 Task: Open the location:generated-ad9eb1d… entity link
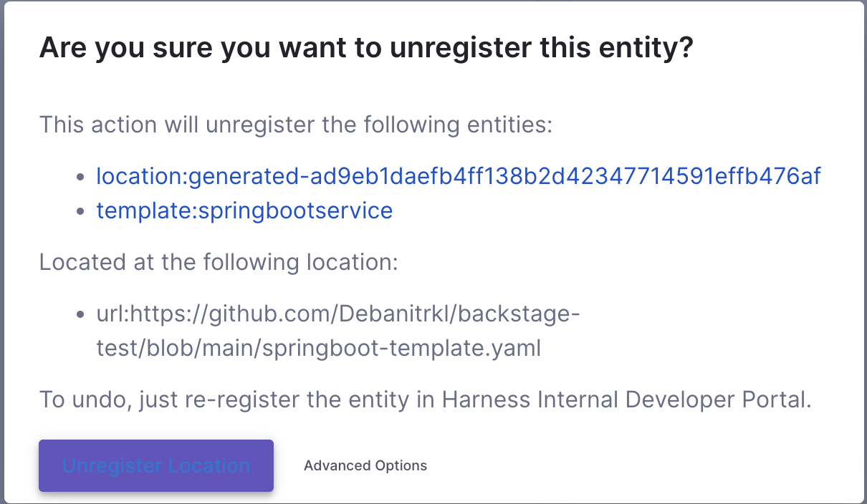point(459,175)
